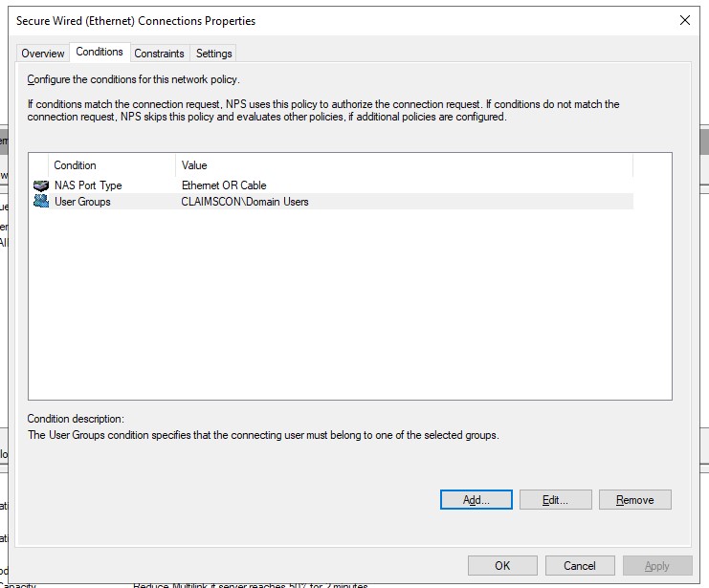Click the NAS Port Type network adapter icon

[x=41, y=185]
